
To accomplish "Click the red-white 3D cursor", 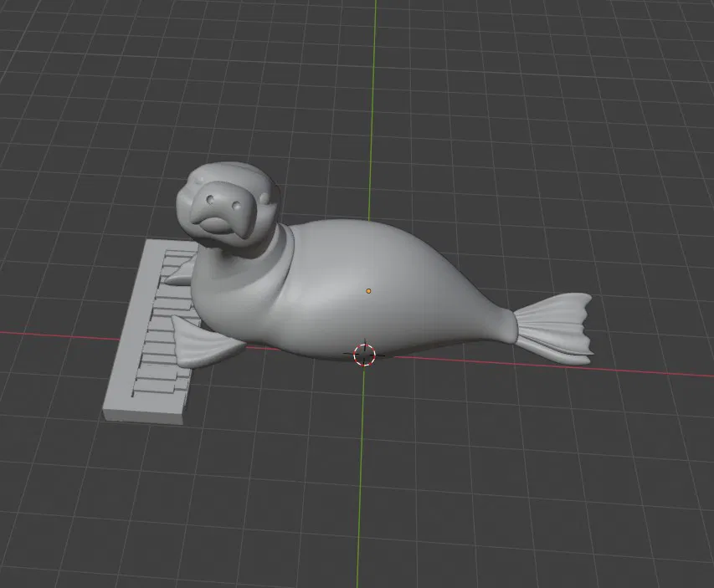I will (x=365, y=355).
